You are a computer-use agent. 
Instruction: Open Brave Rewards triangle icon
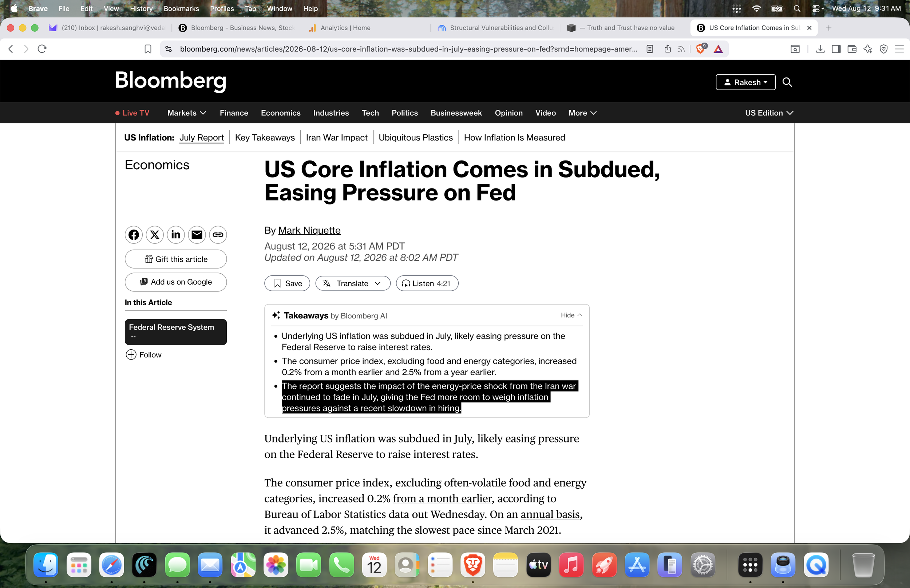pyautogui.click(x=718, y=49)
